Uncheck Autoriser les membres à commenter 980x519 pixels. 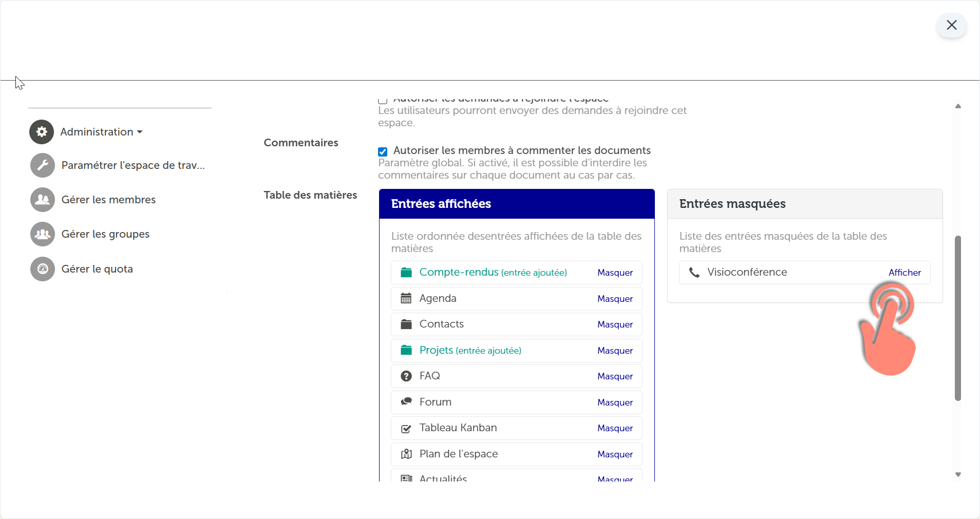coord(383,151)
